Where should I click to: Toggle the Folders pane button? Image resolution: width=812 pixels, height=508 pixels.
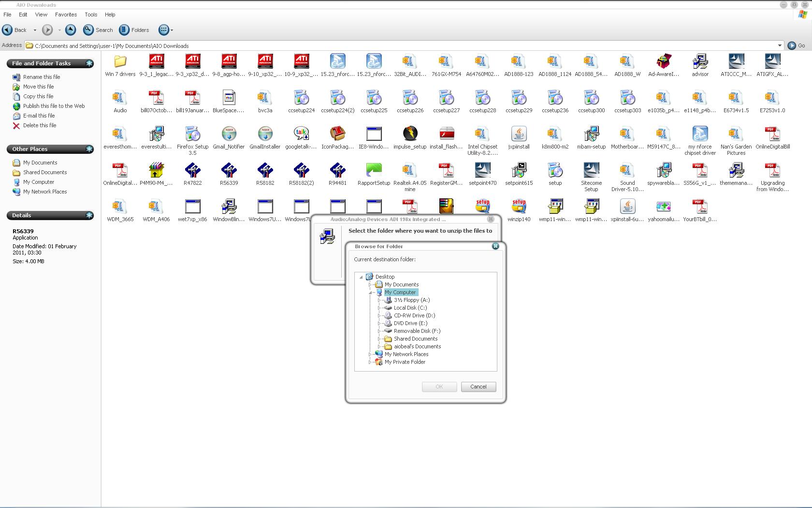(x=134, y=30)
